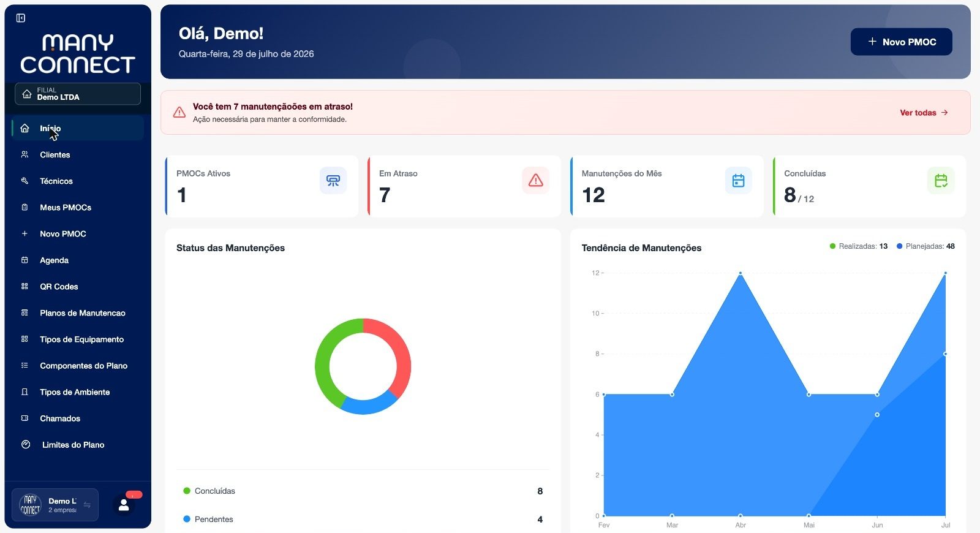Switch company using the swap arrows icon

[x=87, y=505]
